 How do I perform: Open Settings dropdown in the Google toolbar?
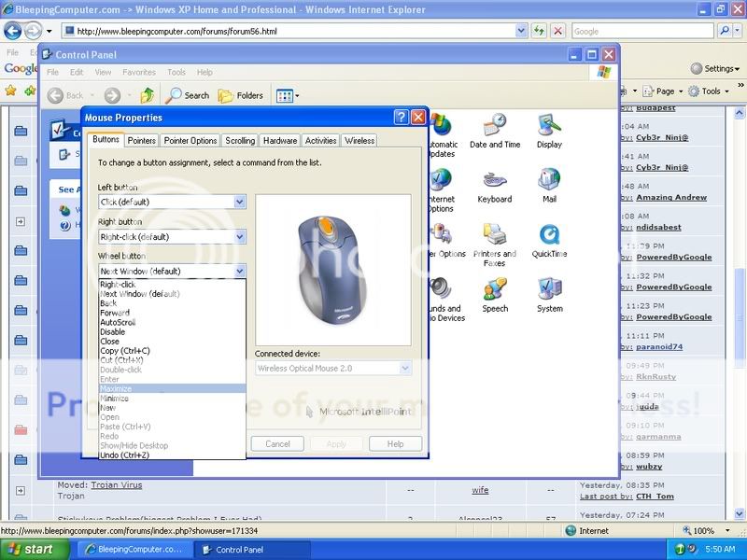click(x=715, y=68)
